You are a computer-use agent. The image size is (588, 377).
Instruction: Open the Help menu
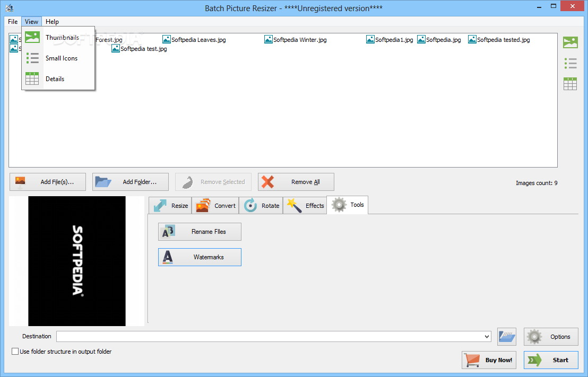(52, 21)
